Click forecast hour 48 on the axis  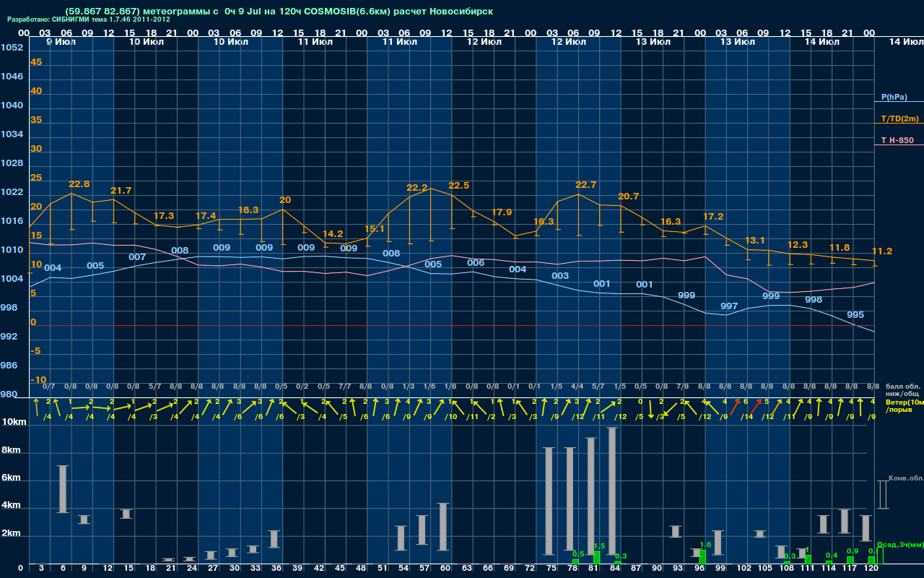coord(361,569)
